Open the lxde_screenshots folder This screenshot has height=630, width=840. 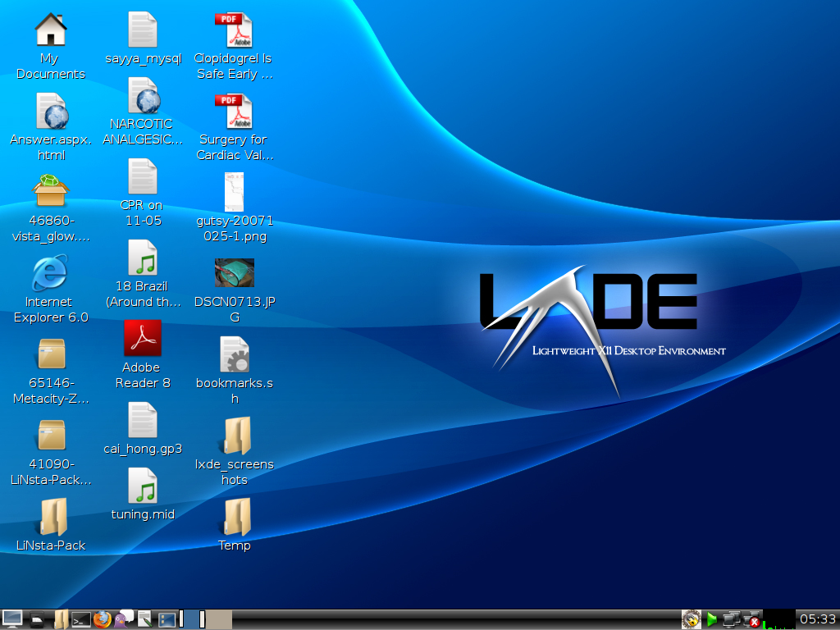[x=235, y=437]
